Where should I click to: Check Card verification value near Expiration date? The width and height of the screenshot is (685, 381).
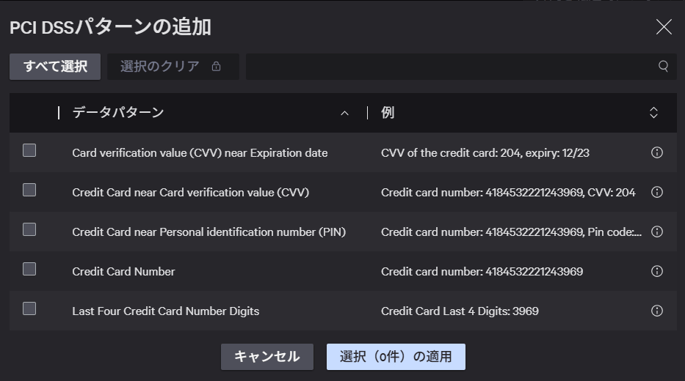click(29, 150)
